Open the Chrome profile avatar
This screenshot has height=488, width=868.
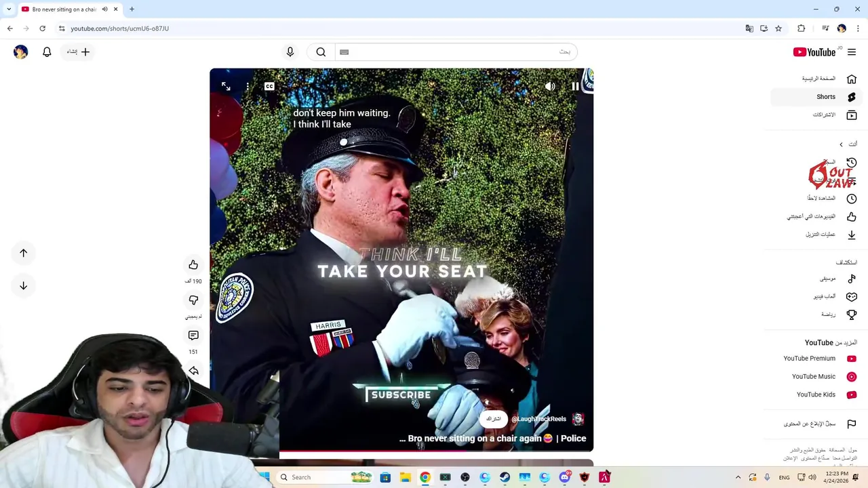[x=842, y=28]
